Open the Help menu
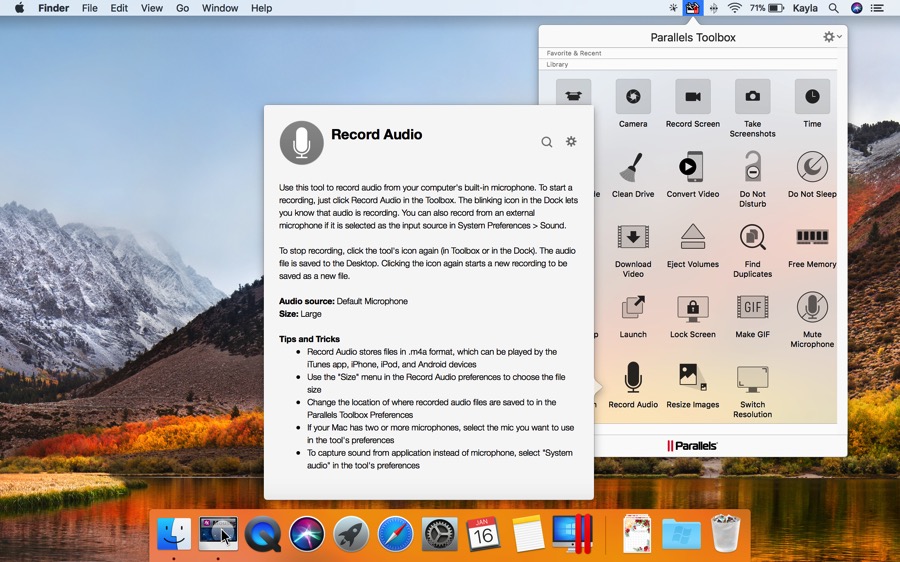900x562 pixels. 261,8
